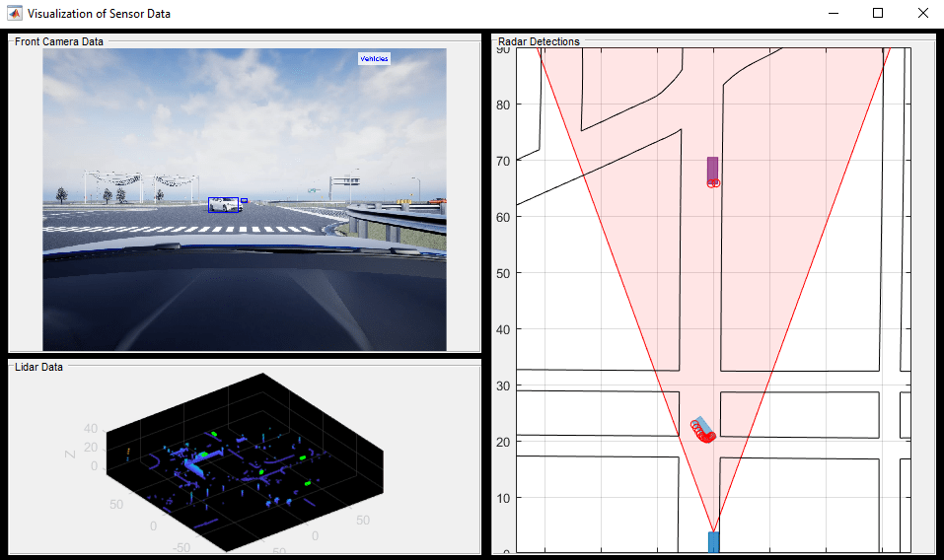Maximize the Visualization of Sensor Data window

[x=878, y=13]
